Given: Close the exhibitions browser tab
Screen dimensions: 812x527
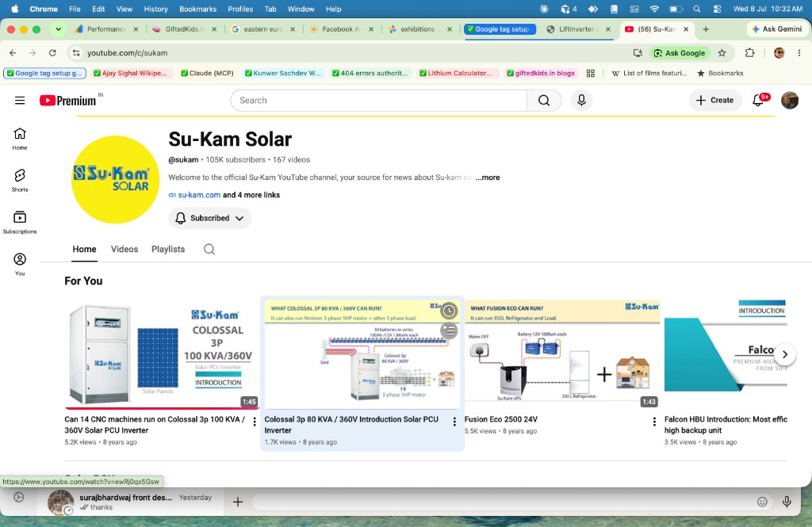Looking at the screenshot, I should click(450, 29).
